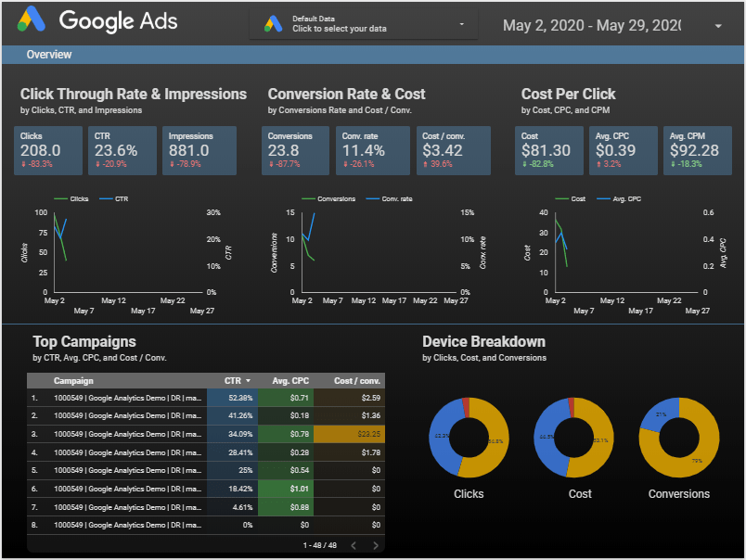746x560 pixels.
Task: Sort table by Cost / conv. column header
Action: point(357,381)
